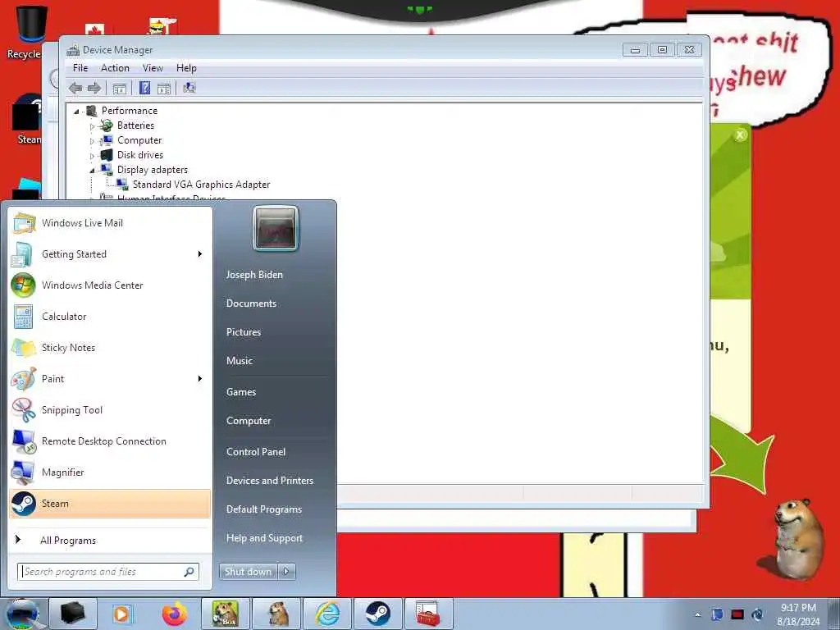Click the Back arrow in Device Manager toolbar
Screen dimensions: 840x630
(75, 88)
